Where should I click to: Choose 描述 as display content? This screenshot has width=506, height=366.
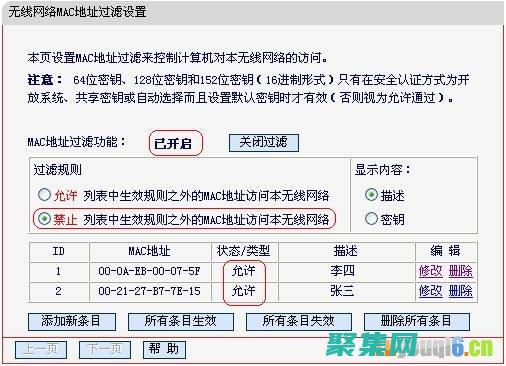[371, 195]
